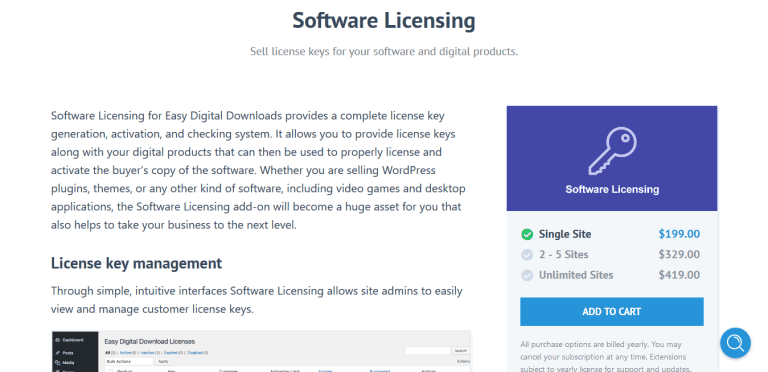768x372 pixels.
Task: Pick the Unlimited Sites license option
Action: pyautogui.click(x=610, y=275)
